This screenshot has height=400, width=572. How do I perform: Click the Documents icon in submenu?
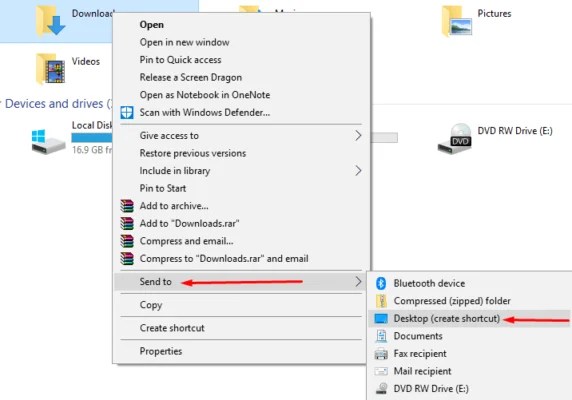click(381, 336)
